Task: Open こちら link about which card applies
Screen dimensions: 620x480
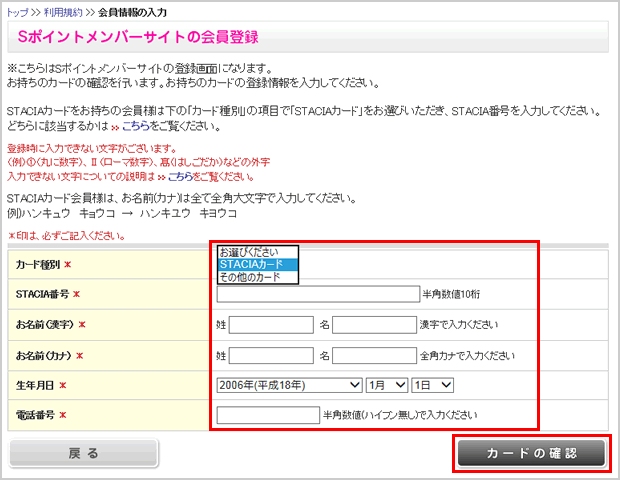Action: [x=136, y=126]
